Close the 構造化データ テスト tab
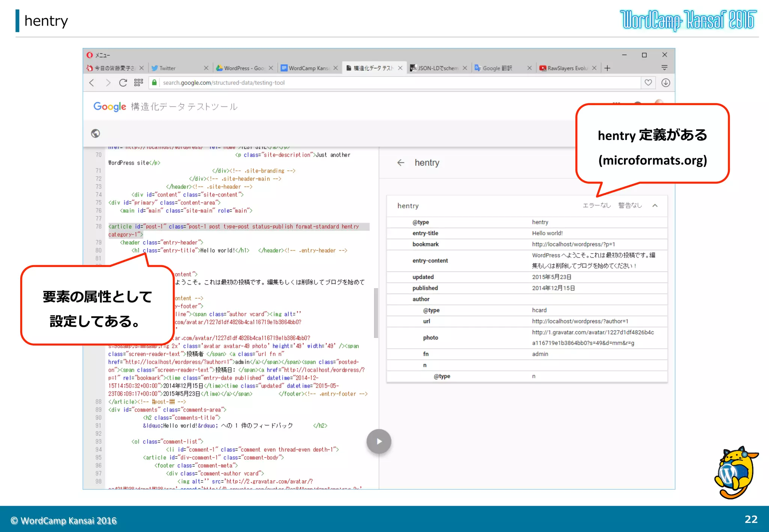This screenshot has width=769, height=532. coord(400,68)
